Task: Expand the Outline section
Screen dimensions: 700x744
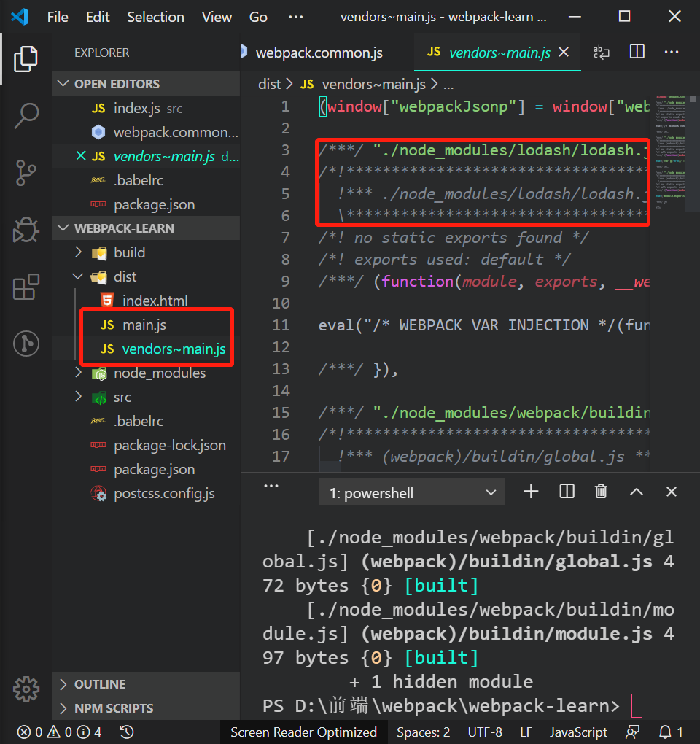Action: pos(146,684)
